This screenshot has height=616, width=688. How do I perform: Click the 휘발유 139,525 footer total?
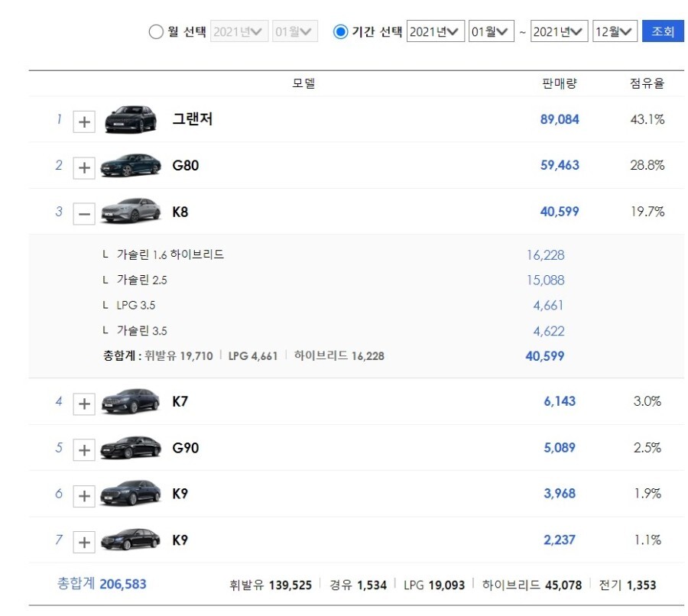pos(271,585)
